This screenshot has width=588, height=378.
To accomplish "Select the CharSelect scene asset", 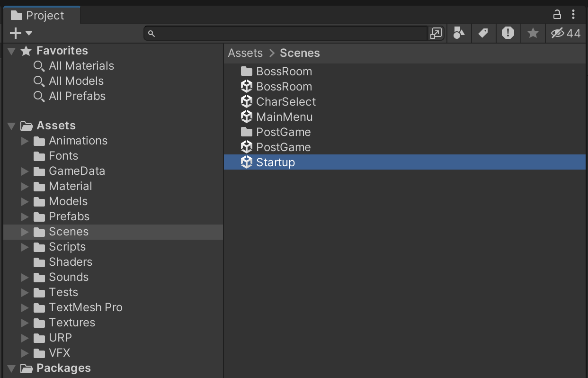I will [x=285, y=102].
